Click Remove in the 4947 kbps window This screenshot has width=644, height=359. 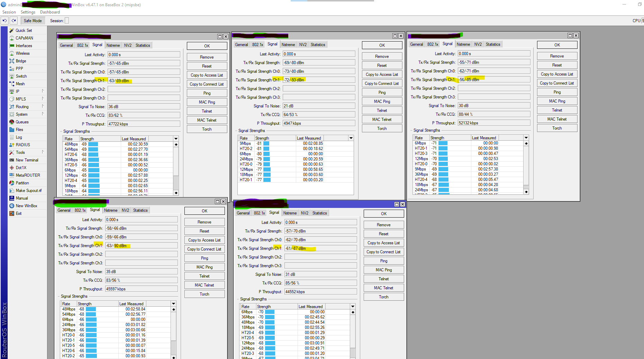[x=382, y=56]
